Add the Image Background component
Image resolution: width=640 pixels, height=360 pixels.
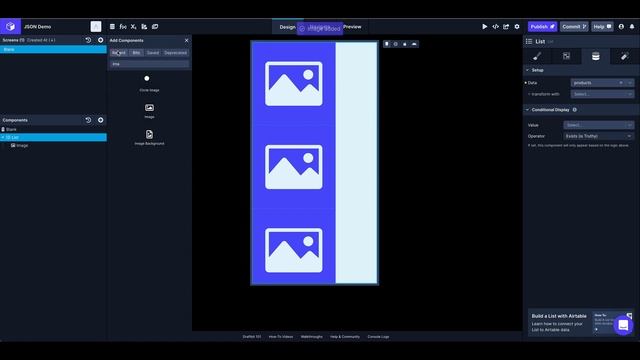pos(149,138)
